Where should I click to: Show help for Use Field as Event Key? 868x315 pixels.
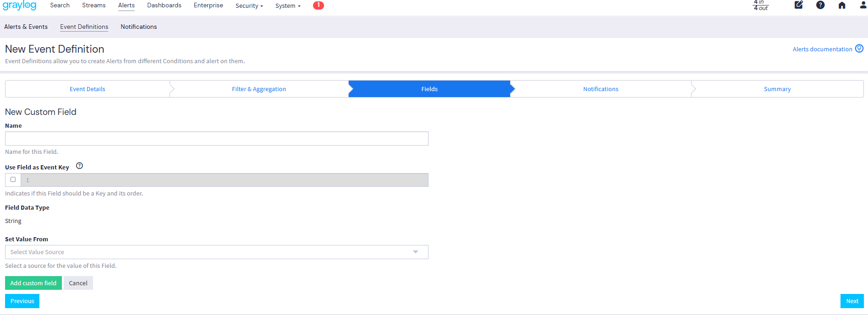tap(79, 166)
